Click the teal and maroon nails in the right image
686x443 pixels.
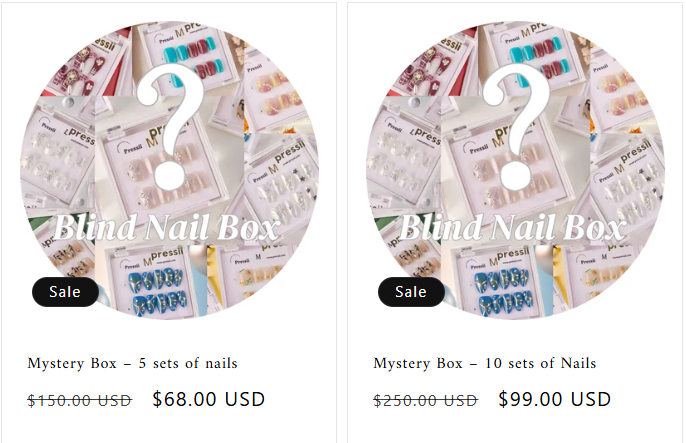pyautogui.click(x=536, y=58)
